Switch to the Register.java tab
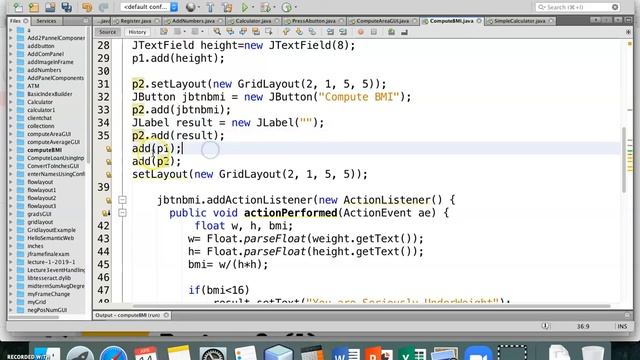Screen dimensions: 640x360 pos(136,21)
